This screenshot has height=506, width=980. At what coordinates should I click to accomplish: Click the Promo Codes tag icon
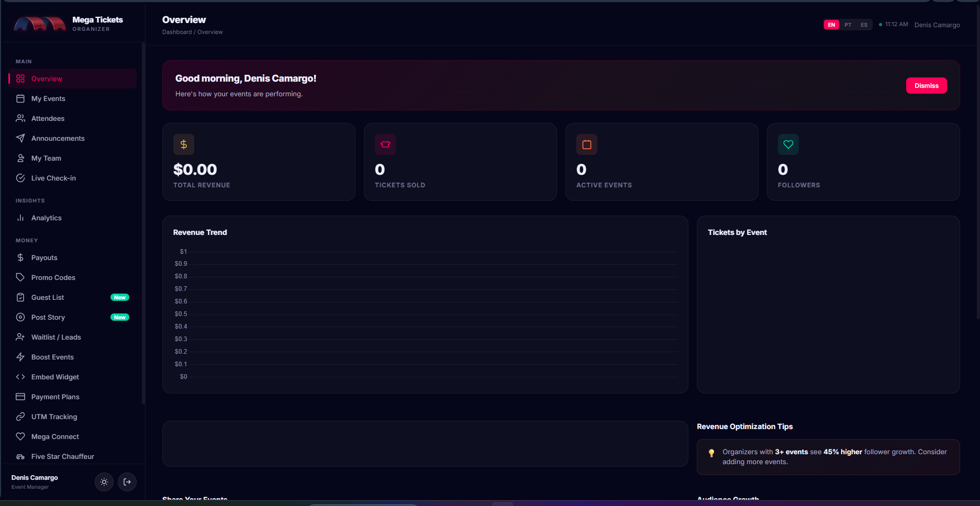20,277
